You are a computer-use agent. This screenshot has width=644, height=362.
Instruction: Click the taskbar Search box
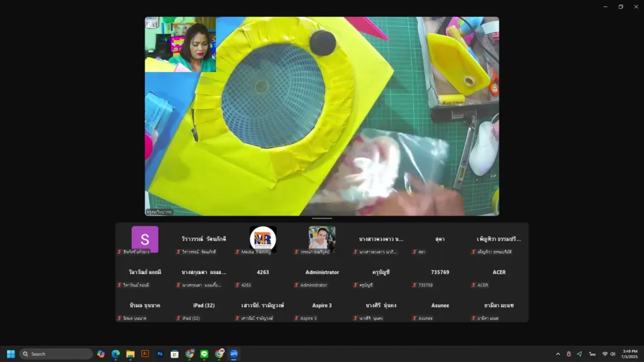(x=56, y=354)
